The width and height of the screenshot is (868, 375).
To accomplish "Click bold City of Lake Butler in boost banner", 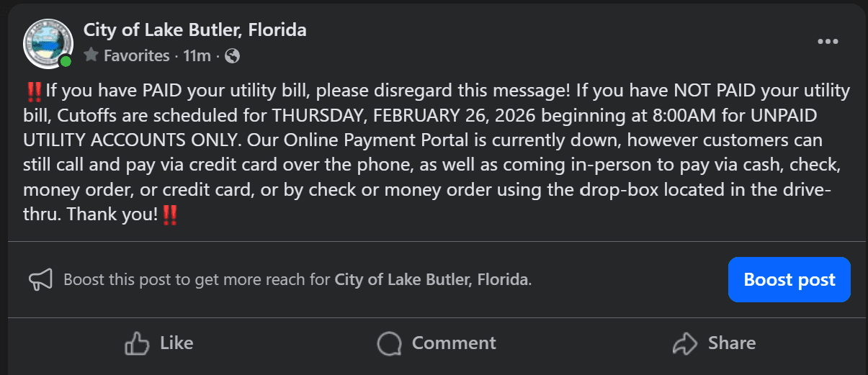I will pos(431,279).
